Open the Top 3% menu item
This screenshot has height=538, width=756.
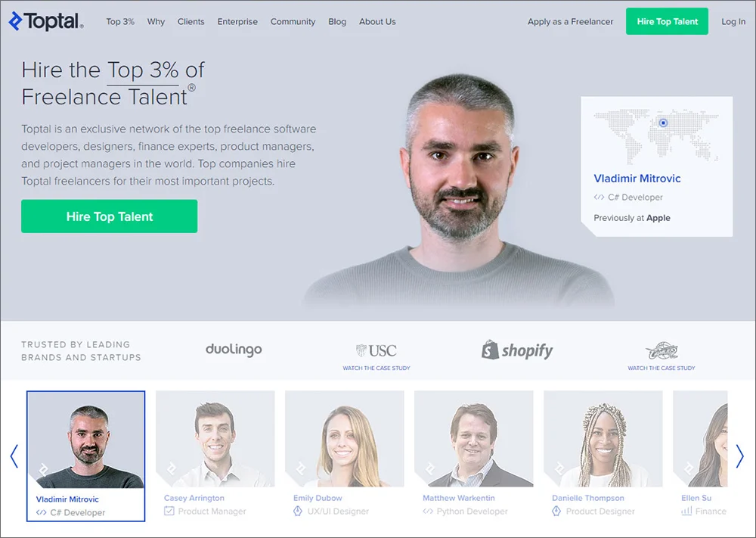120,22
